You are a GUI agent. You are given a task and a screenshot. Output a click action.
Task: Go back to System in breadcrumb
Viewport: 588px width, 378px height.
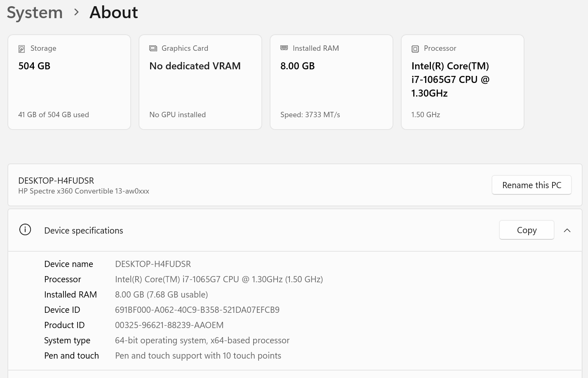pos(35,12)
